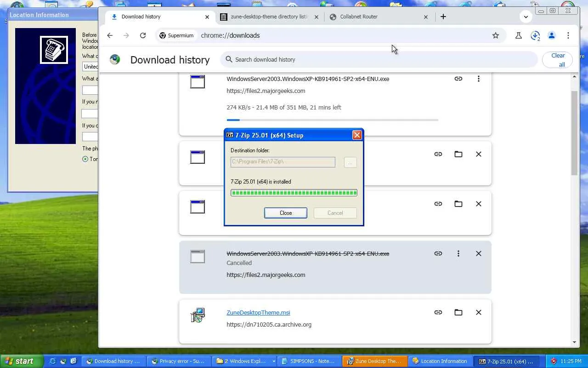
Task: Remove ZuneDesktopTheme.msi from download history
Action: pos(479,312)
